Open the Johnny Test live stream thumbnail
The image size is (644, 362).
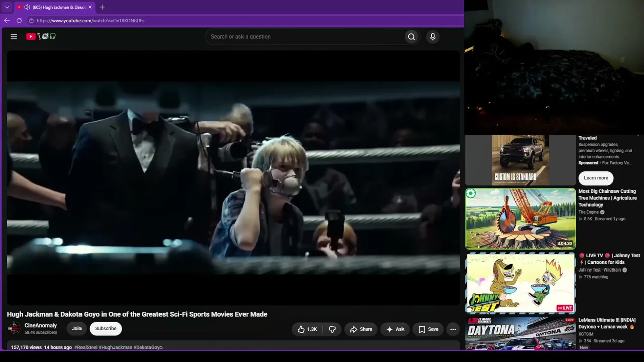(x=520, y=284)
